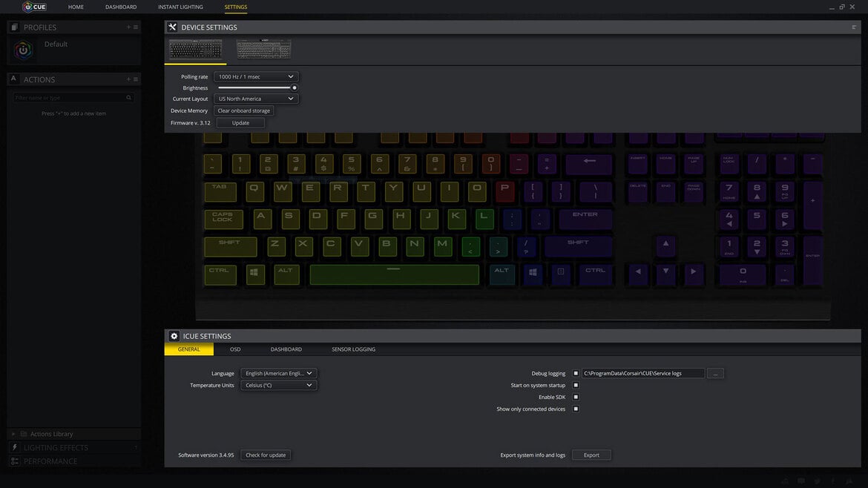
Task: Click the backspace key on keyboard preview
Action: (589, 164)
